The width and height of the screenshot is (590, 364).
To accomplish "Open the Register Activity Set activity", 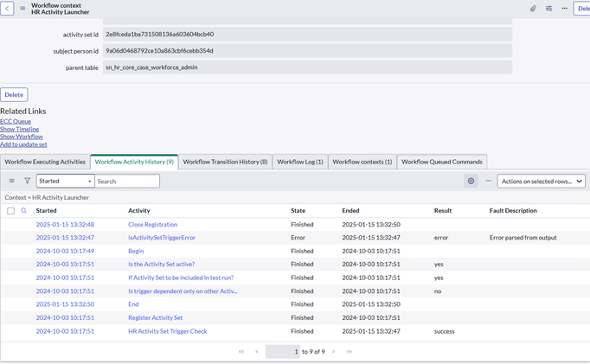I will 156,318.
